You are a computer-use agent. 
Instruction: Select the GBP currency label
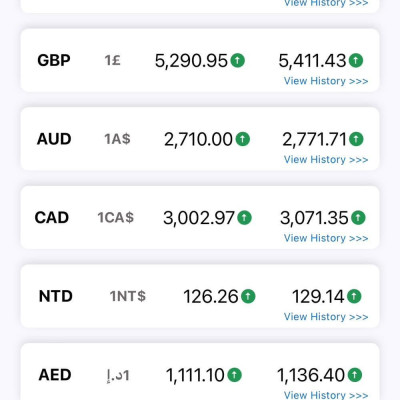tap(54, 61)
